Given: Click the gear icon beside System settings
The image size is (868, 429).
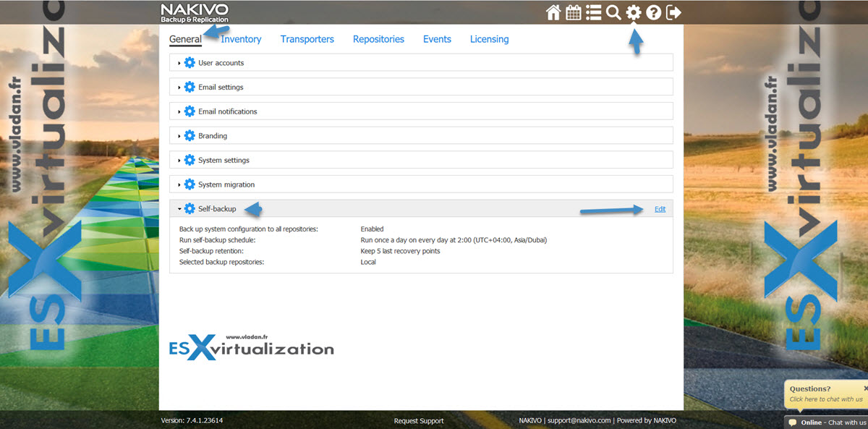Looking at the screenshot, I should click(190, 160).
